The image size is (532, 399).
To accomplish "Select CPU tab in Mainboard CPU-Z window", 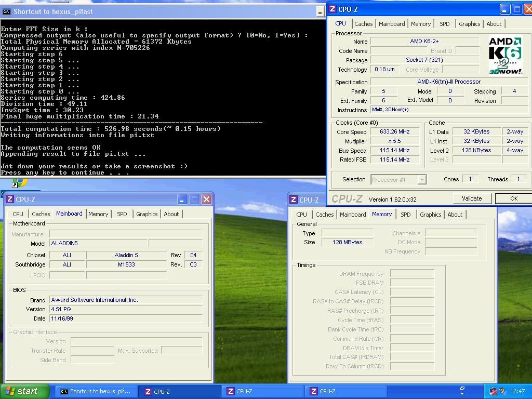I will [18, 214].
